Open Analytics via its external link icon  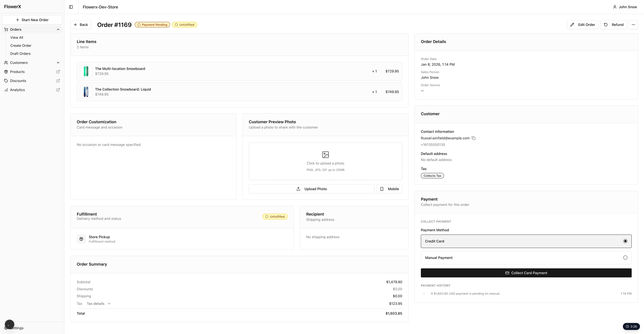point(58,90)
